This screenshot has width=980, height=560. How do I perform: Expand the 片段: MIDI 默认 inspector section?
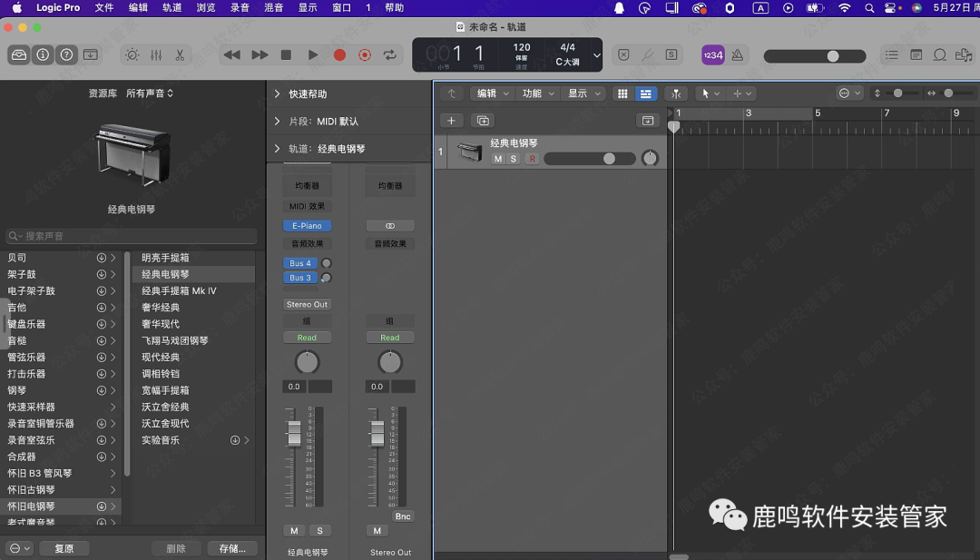pos(278,122)
